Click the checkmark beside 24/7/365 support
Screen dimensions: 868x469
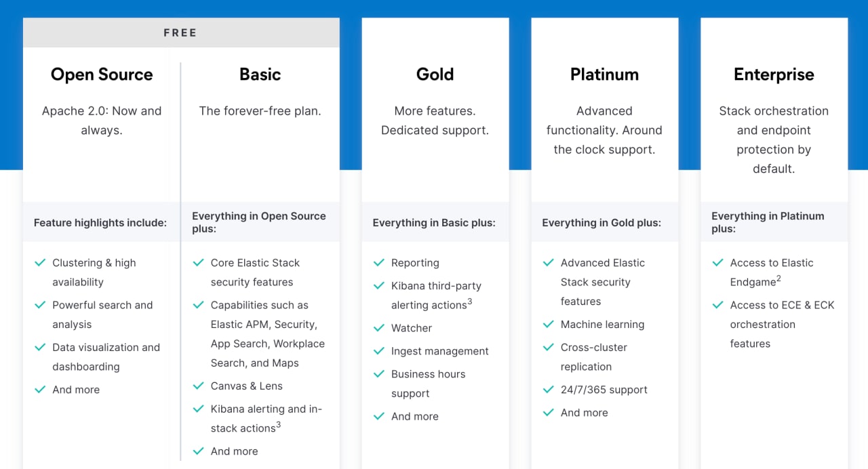(549, 389)
